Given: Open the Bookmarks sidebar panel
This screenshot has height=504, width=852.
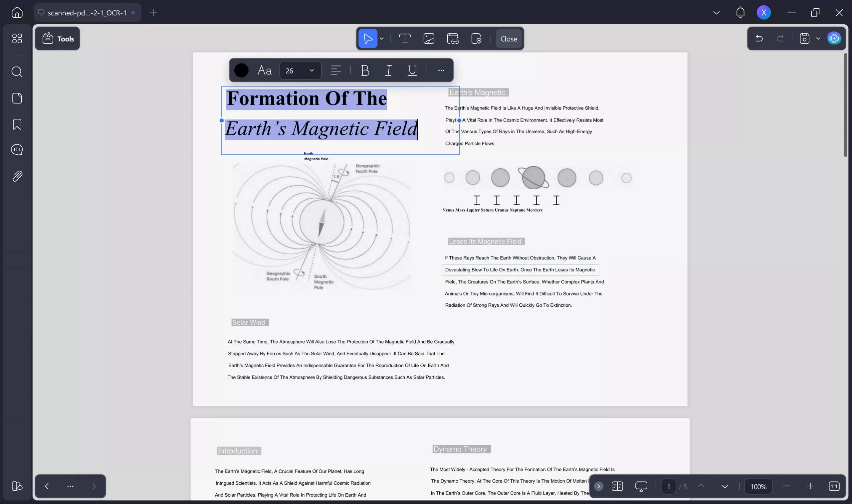Looking at the screenshot, I should (17, 124).
